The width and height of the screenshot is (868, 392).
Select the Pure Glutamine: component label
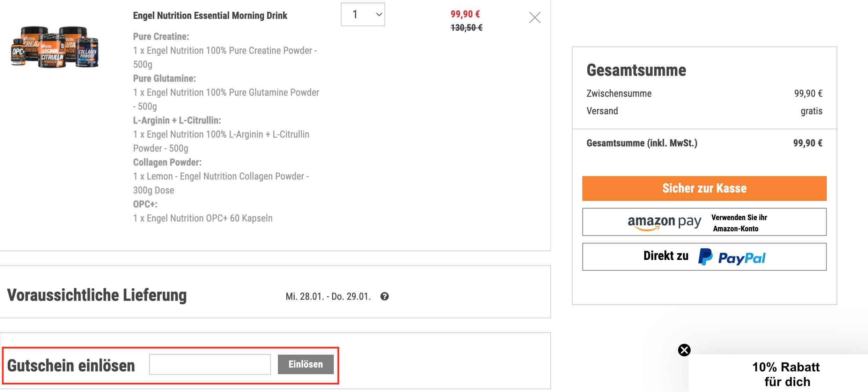tap(164, 79)
